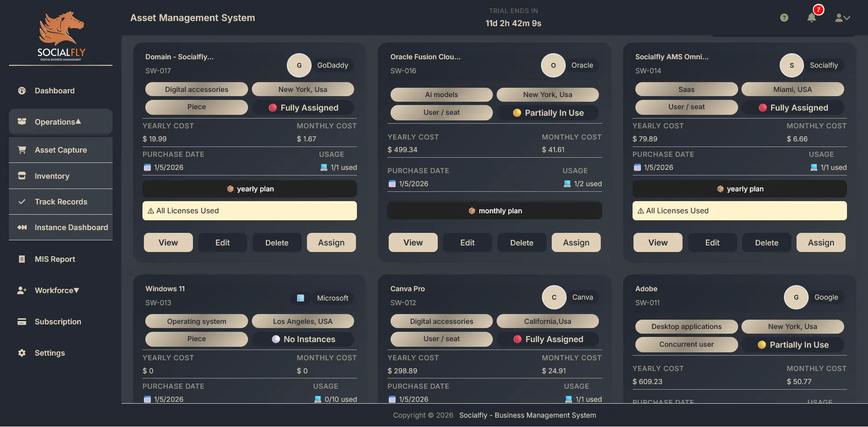Click Partially In Use status on Oracle card
Image resolution: width=868 pixels, height=427 pixels.
(548, 113)
